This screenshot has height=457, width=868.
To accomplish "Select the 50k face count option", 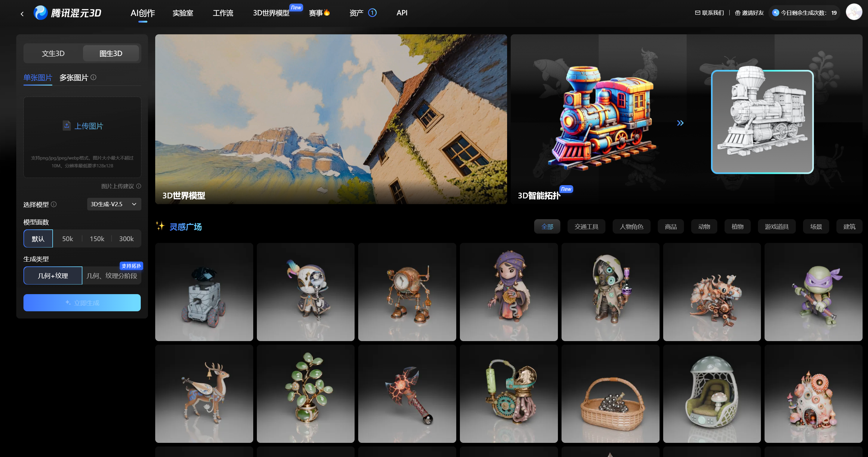I will click(x=67, y=239).
